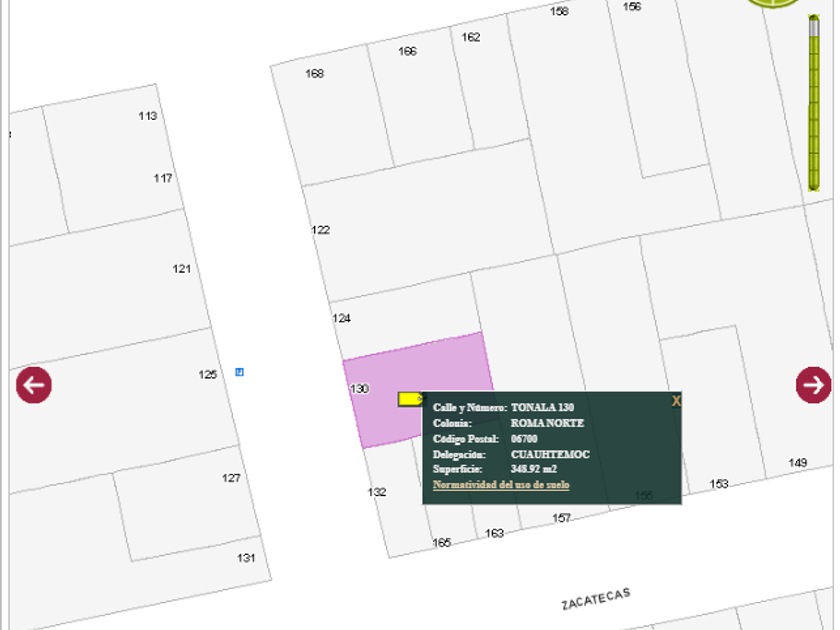
Task: Click the CUAUHTEMOC delegación value
Action: (550, 454)
